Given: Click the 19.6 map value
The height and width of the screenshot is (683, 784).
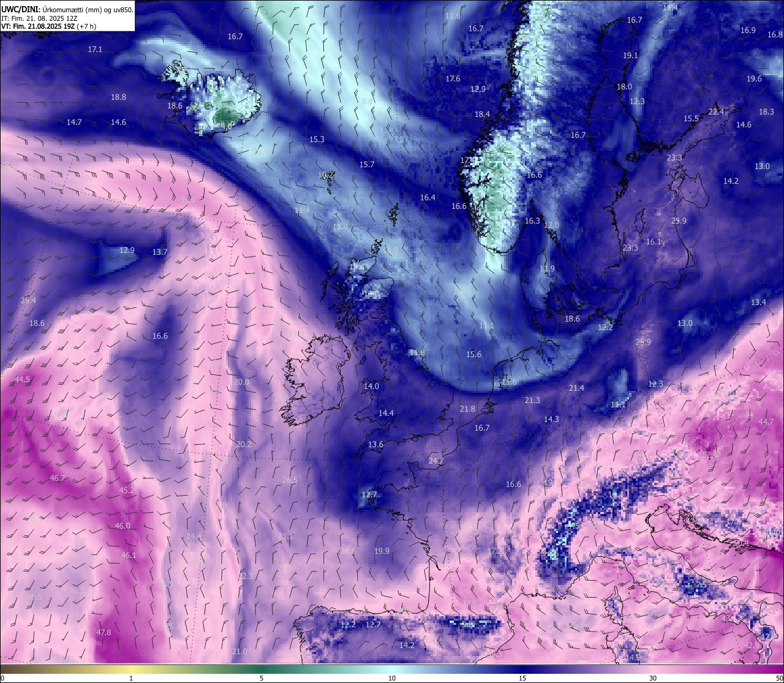Looking at the screenshot, I should [754, 78].
